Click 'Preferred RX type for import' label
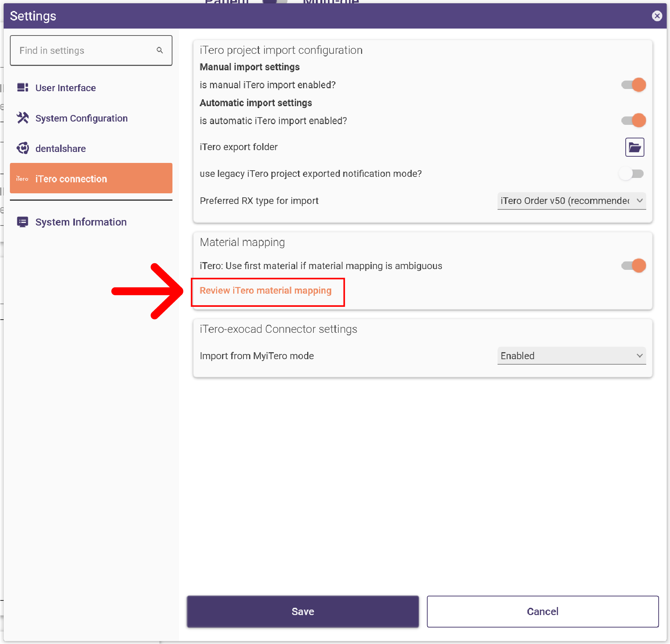Viewport: 670px width, 644px height. coord(259,201)
